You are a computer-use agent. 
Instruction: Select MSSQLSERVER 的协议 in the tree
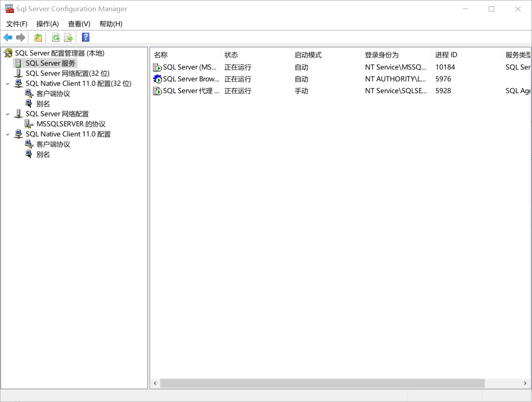pyautogui.click(x=71, y=124)
